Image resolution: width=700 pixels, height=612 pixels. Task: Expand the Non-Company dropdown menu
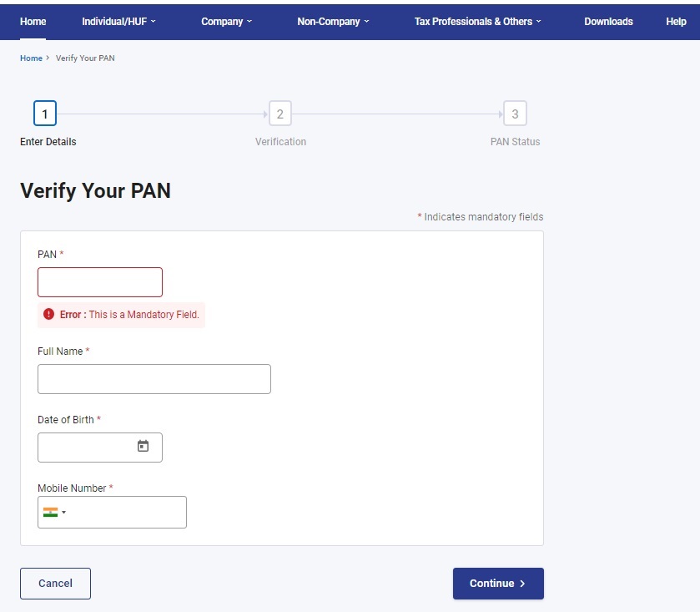pyautogui.click(x=331, y=22)
